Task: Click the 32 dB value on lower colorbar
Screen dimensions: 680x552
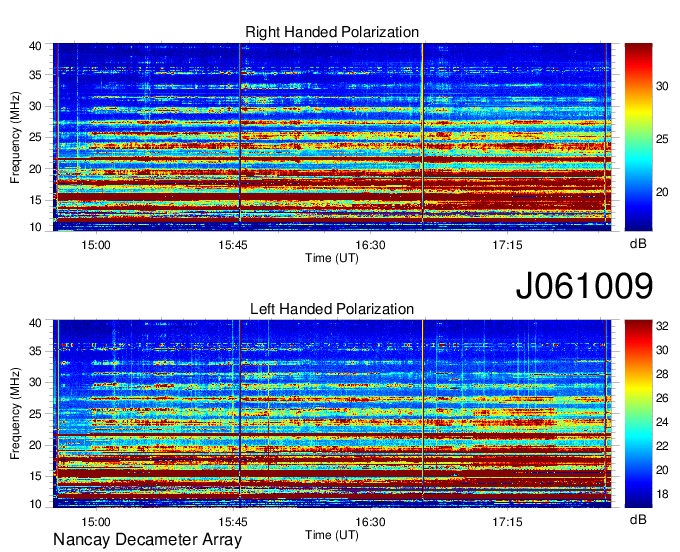Action: [x=662, y=326]
